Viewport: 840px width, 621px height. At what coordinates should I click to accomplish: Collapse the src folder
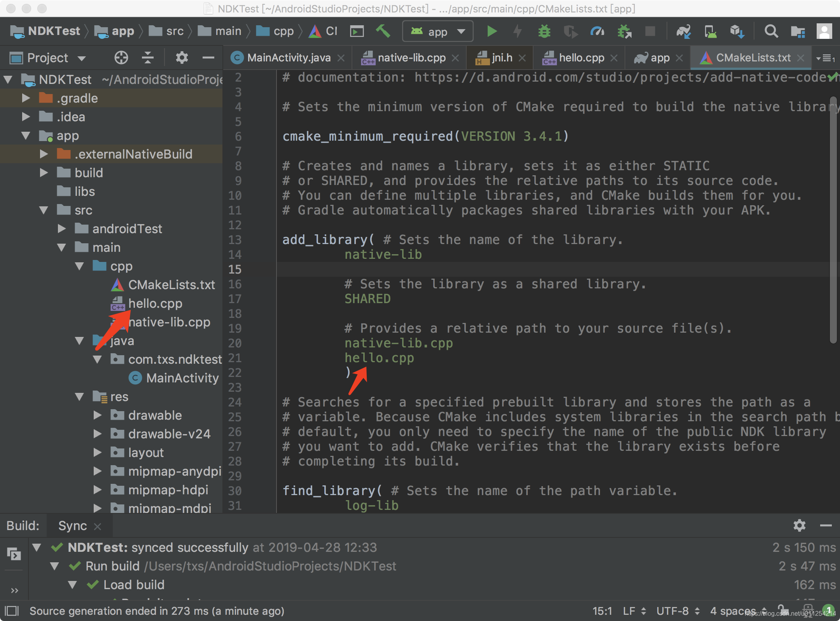44,210
